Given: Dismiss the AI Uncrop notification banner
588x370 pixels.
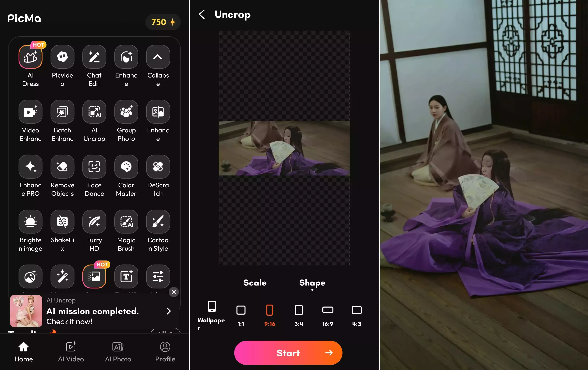Looking at the screenshot, I should 174,292.
